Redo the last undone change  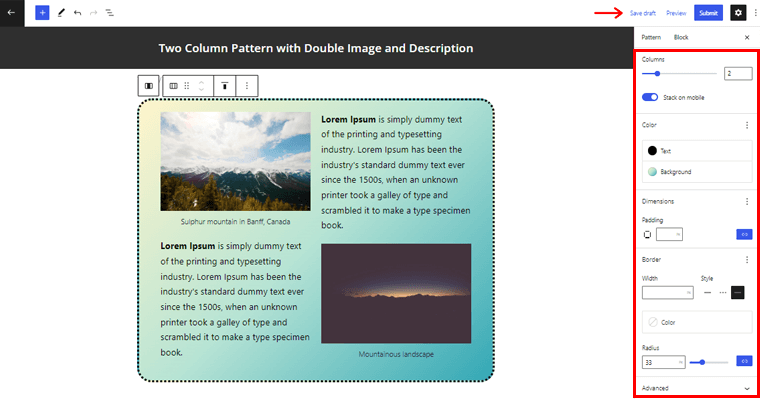(x=94, y=13)
